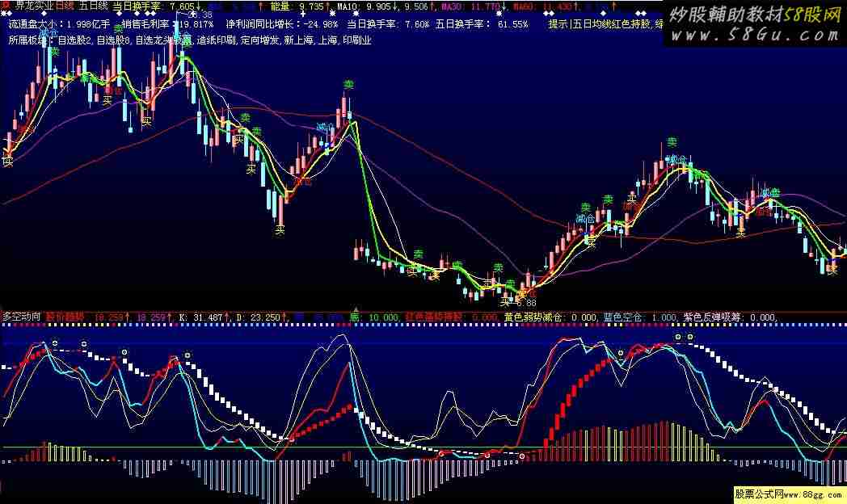Click the 多空动向 indicator name
This screenshot has width=847, height=504.
coord(19,317)
